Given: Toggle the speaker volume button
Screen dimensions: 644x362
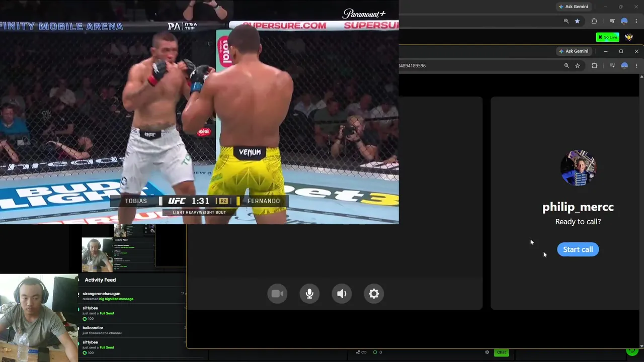Looking at the screenshot, I should coord(342,294).
